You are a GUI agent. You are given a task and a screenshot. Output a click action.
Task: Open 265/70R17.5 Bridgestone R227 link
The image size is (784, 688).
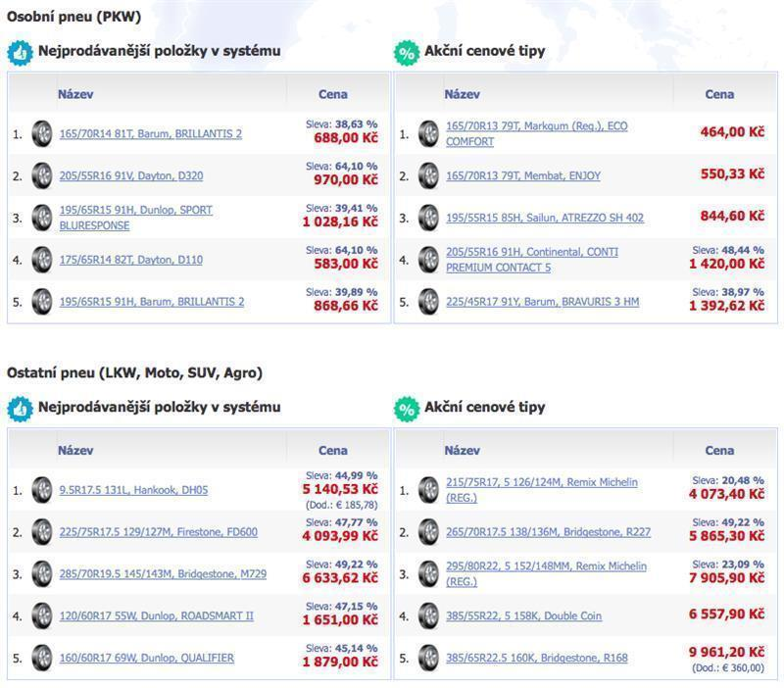click(x=549, y=532)
